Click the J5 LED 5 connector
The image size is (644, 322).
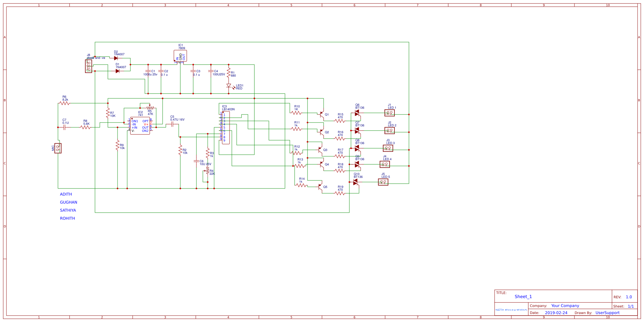point(383,182)
